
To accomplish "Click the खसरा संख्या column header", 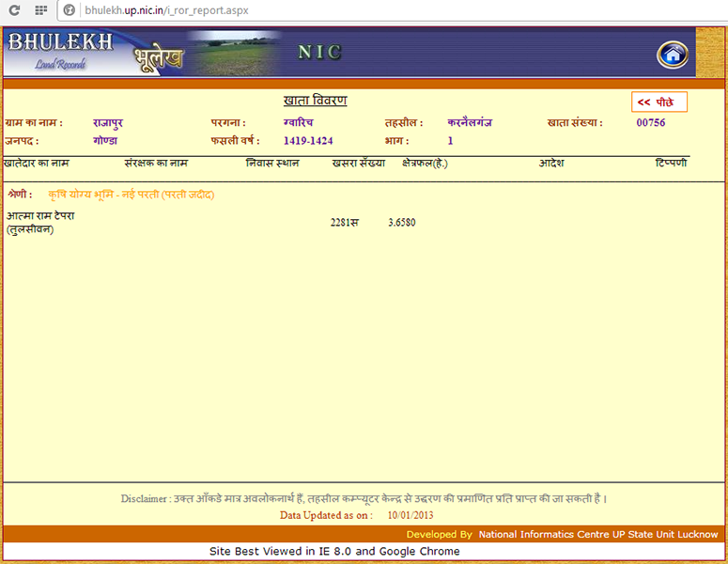I will point(358,164).
